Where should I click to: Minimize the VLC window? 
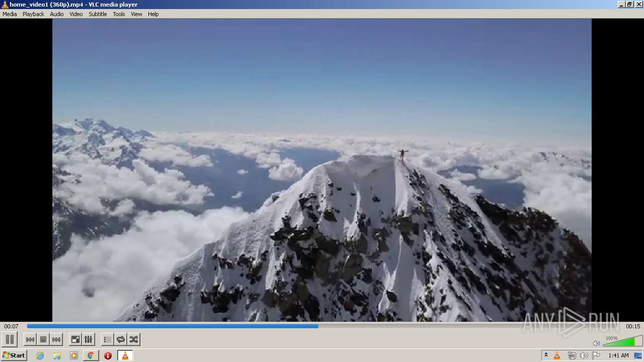[x=621, y=5]
